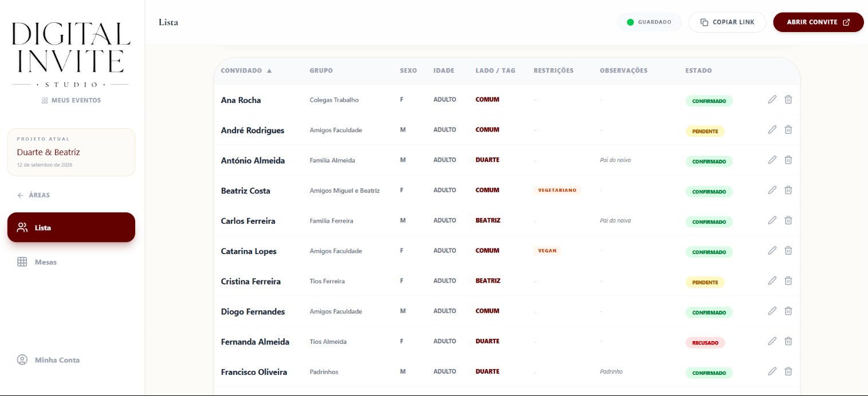Screen dimensions: 868x396
Task: Delete Francisco Oliveira using trash icon
Action: (x=788, y=371)
